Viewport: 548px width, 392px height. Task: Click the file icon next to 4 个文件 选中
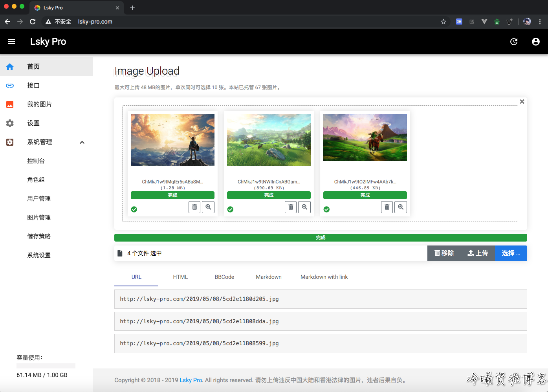[x=120, y=253]
